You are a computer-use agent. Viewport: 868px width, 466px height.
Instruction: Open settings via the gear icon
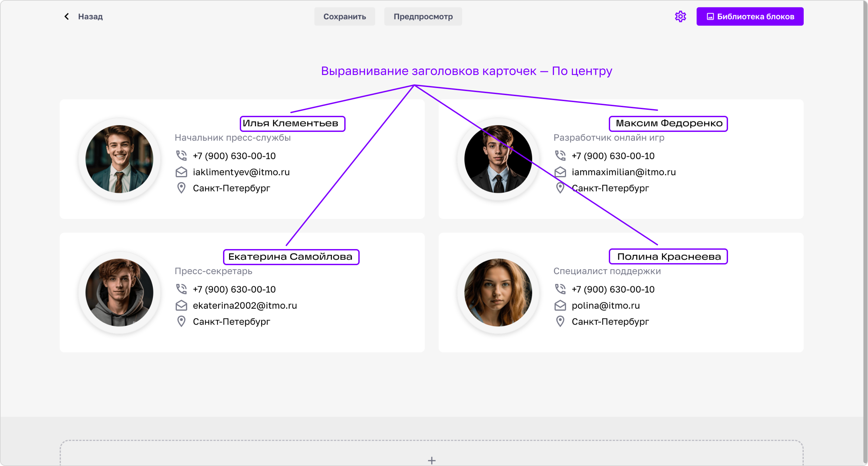(680, 16)
